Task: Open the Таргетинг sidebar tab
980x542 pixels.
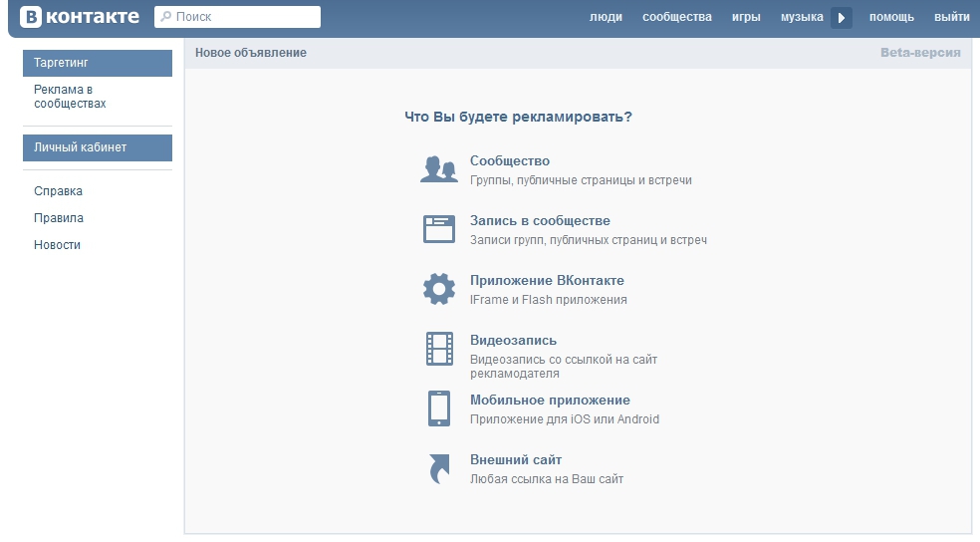Action: tap(98, 63)
